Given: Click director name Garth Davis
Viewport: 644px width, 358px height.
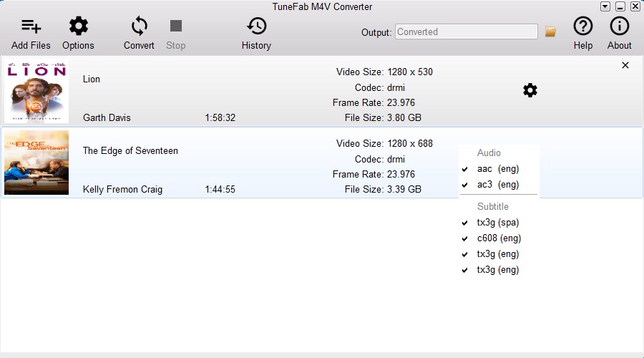Looking at the screenshot, I should pyautogui.click(x=107, y=117).
